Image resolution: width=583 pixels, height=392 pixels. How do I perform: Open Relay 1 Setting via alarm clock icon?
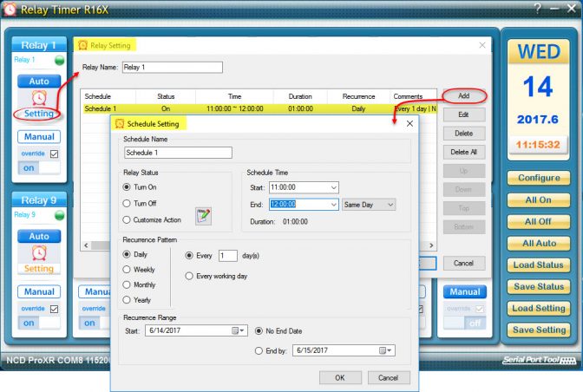coord(38,97)
